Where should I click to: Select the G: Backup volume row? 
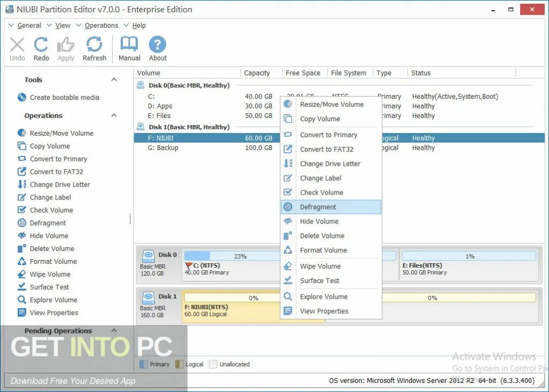tap(206, 148)
